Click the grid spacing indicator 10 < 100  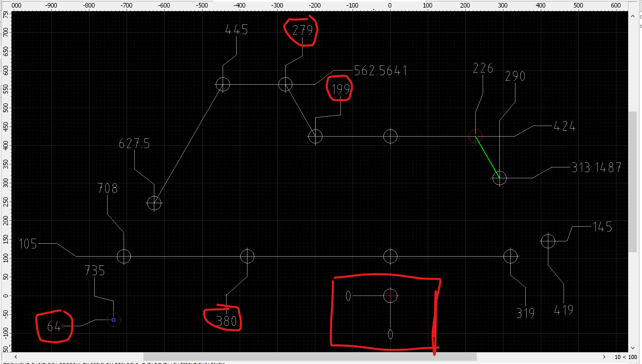click(626, 357)
